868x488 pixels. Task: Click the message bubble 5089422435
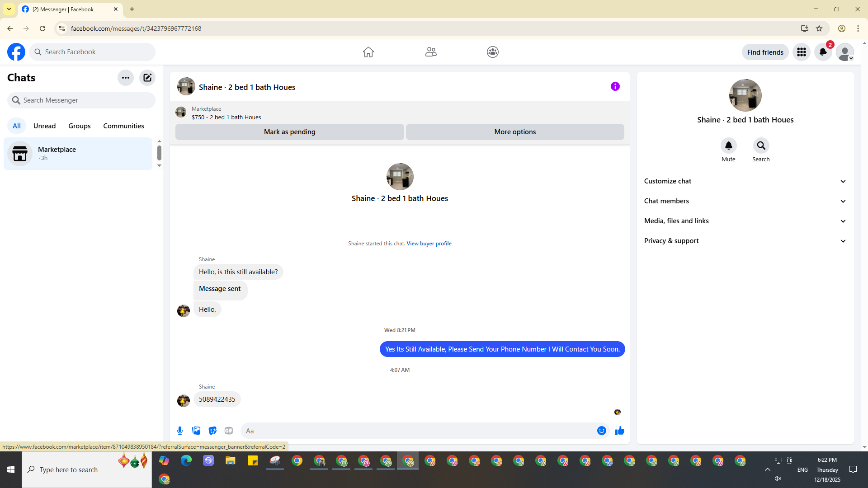click(x=217, y=399)
